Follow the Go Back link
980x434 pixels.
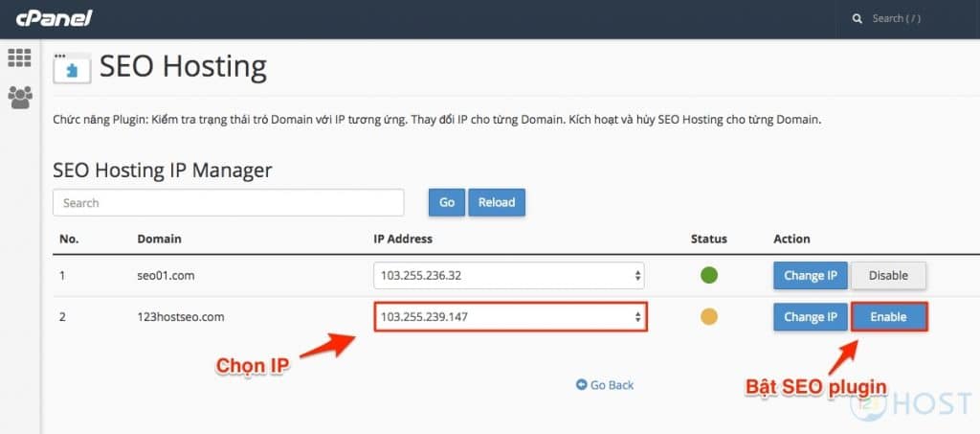(x=605, y=385)
